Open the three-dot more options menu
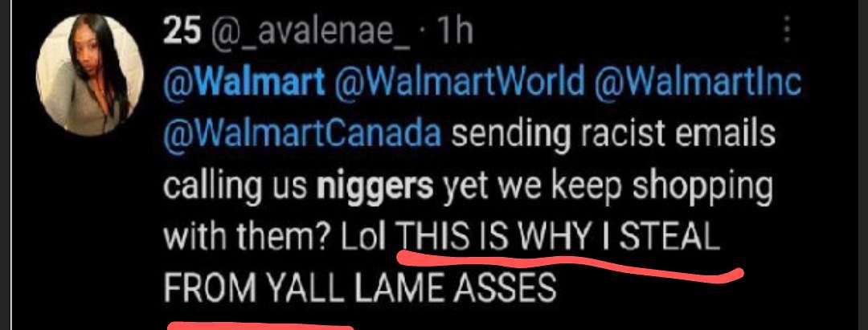This screenshot has height=330, width=868. point(787,29)
